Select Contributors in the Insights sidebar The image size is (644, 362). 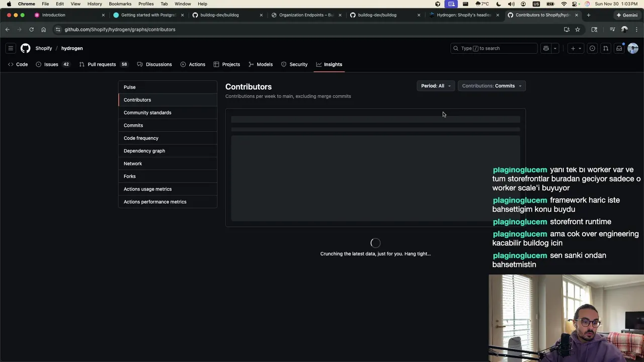coord(168,100)
